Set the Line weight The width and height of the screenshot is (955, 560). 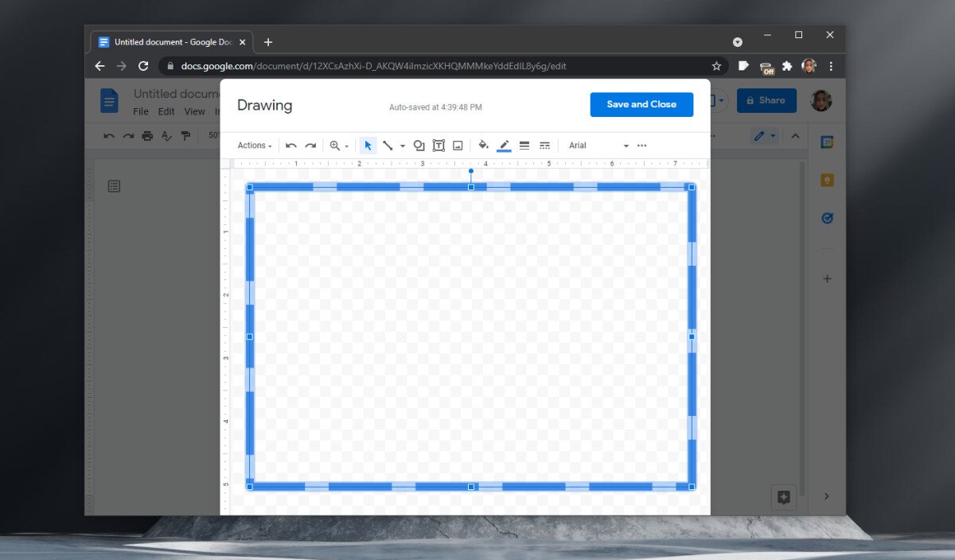(x=524, y=145)
